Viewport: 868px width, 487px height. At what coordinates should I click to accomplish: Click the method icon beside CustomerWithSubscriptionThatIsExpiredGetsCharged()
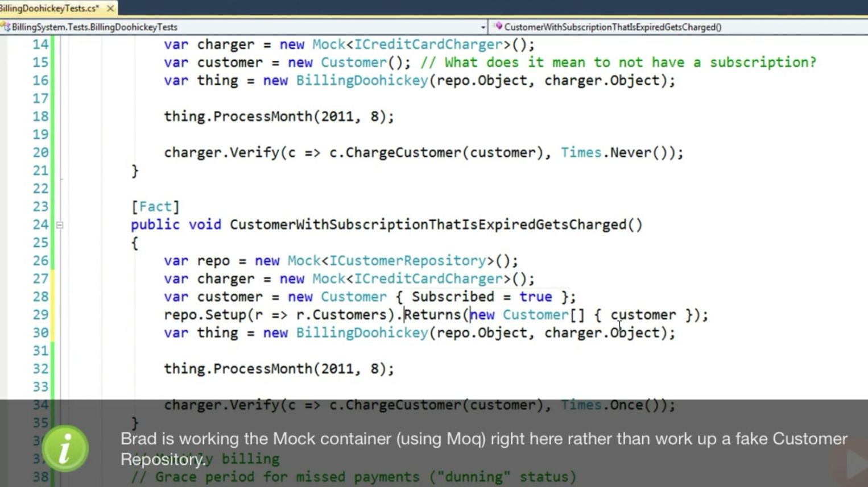pyautogui.click(x=498, y=26)
